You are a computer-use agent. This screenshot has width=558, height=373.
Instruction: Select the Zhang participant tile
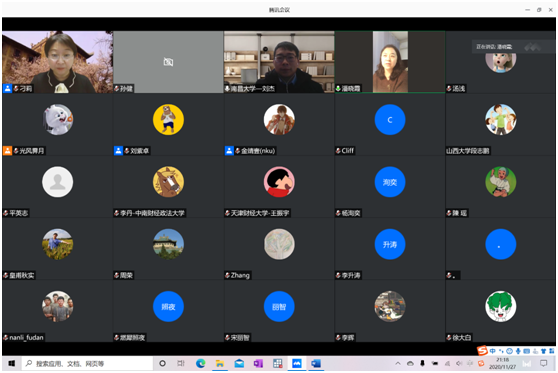pyautogui.click(x=279, y=249)
